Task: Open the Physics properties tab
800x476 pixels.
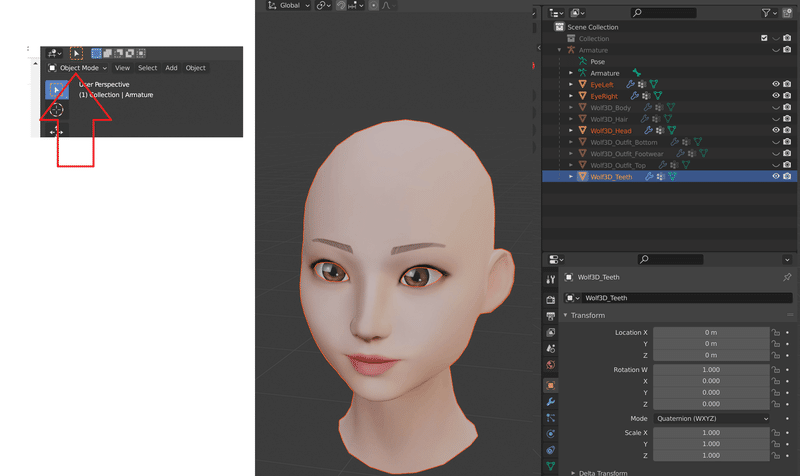Action: (x=551, y=434)
